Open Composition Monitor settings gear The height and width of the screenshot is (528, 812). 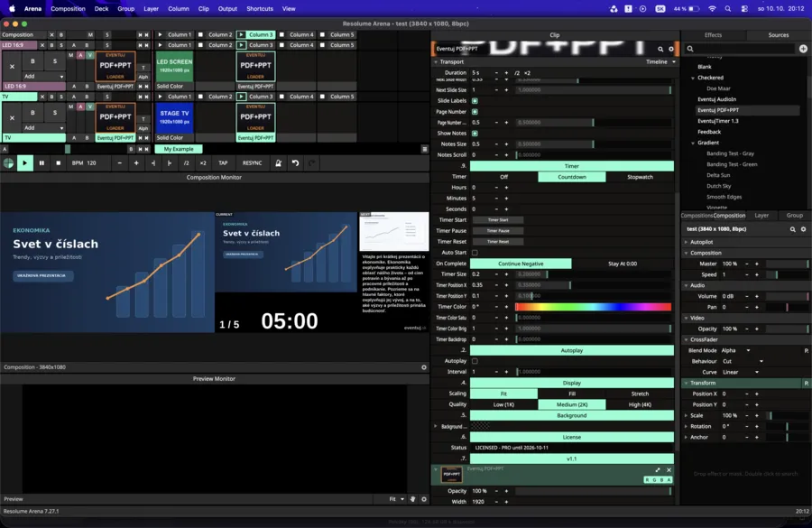coord(424,366)
